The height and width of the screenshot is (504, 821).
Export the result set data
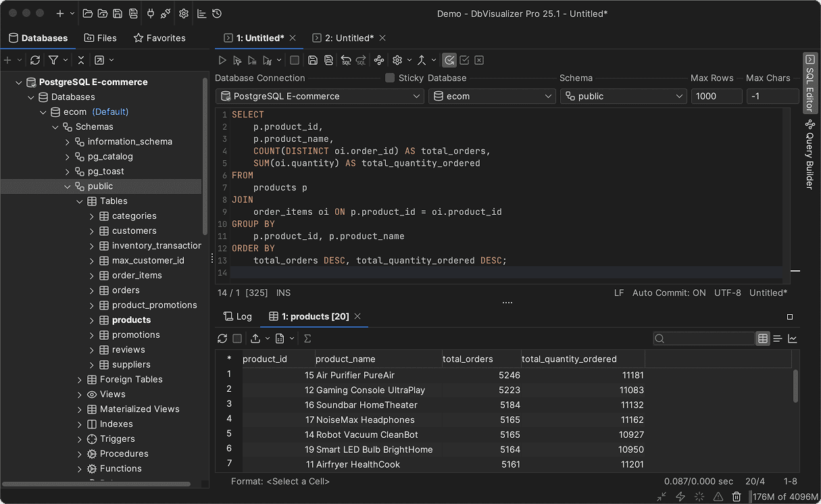(257, 338)
